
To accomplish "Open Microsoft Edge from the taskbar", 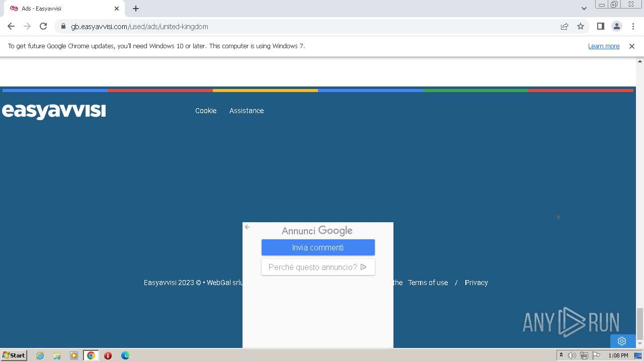I will [x=125, y=355].
